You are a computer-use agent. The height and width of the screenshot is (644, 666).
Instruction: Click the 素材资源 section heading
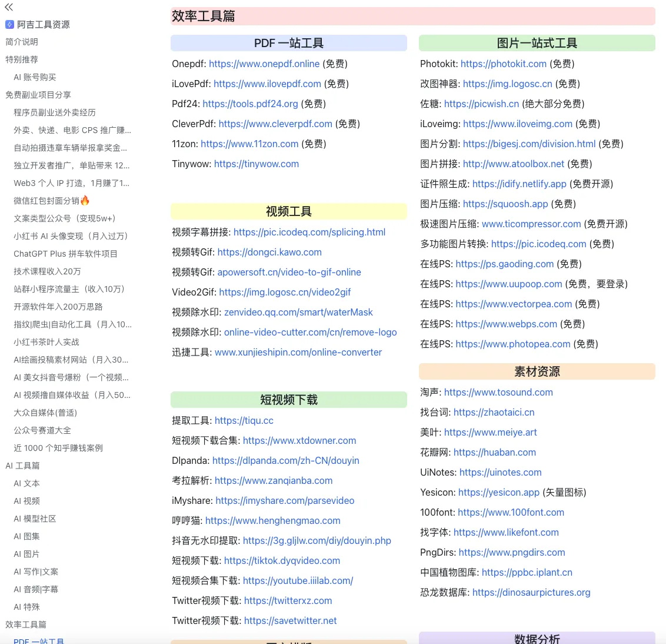coord(537,371)
